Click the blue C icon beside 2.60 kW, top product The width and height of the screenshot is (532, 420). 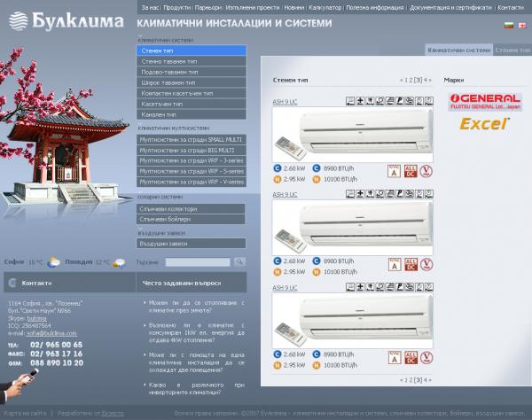pyautogui.click(x=278, y=168)
